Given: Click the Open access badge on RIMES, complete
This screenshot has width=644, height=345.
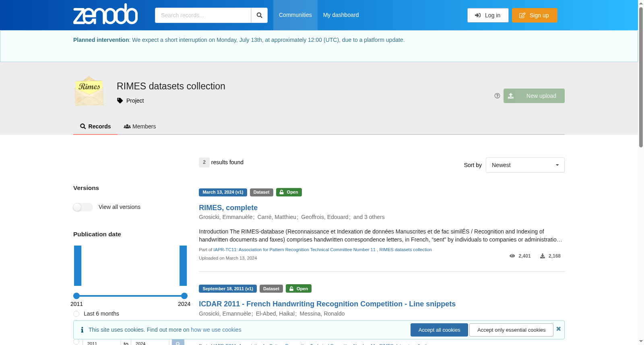Looking at the screenshot, I should [x=289, y=192].
